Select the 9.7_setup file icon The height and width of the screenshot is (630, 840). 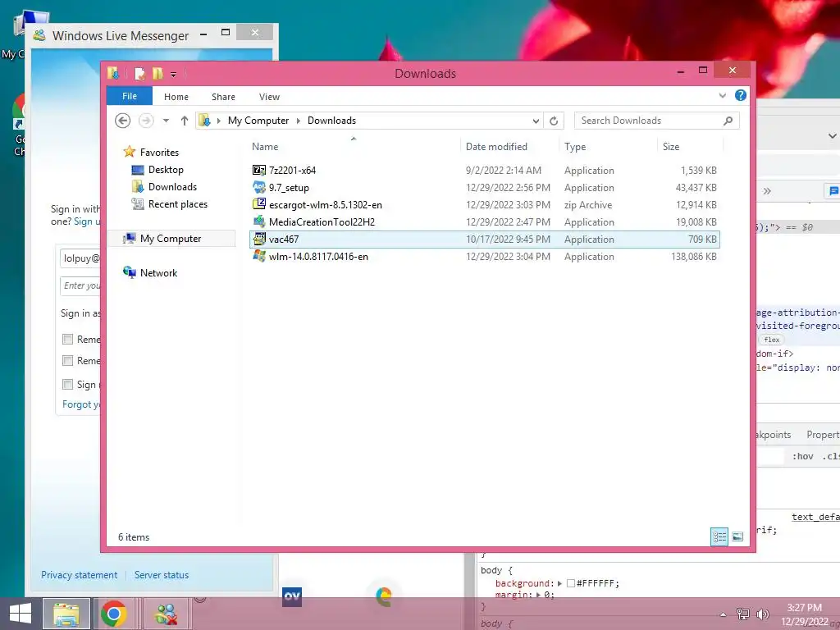pos(258,188)
